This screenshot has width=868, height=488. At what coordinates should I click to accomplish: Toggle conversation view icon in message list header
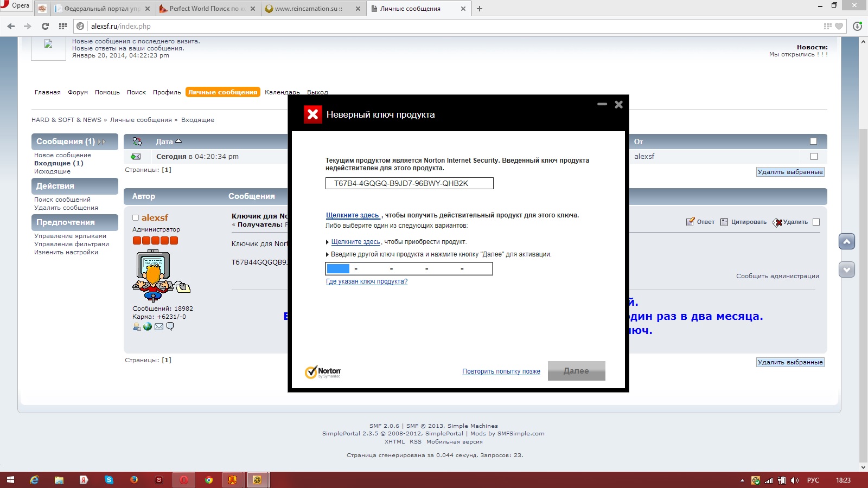click(x=137, y=142)
